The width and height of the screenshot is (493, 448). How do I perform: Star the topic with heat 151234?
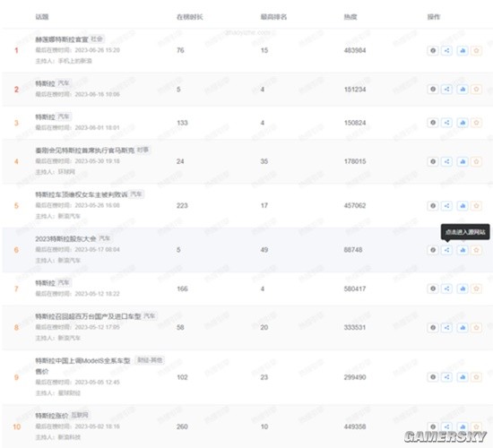[476, 90]
